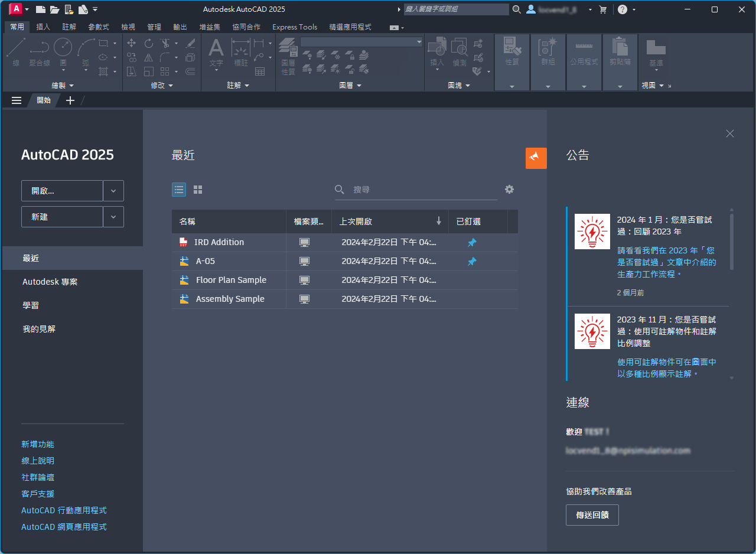Click the Table icon in 註解 panel

260,71
